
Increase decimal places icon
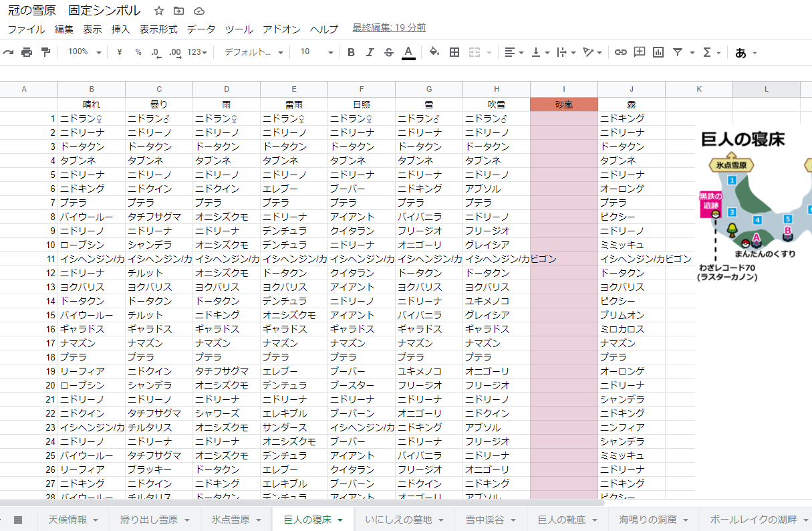tap(175, 52)
